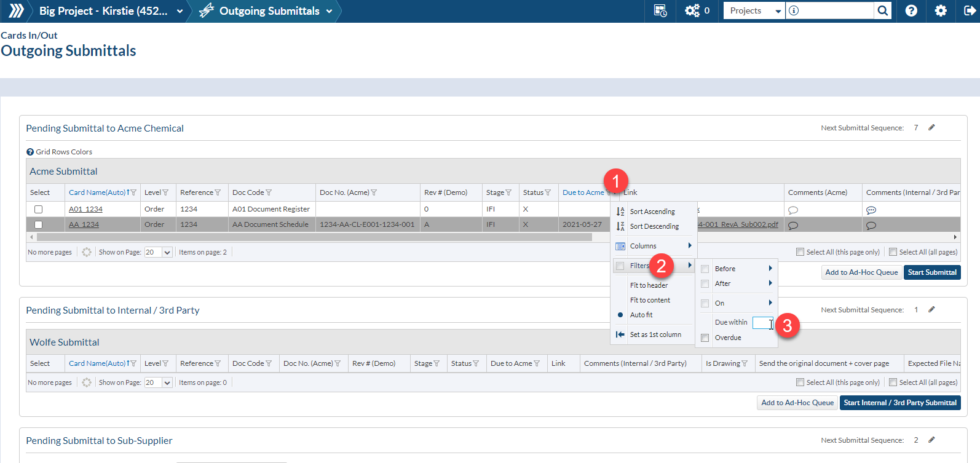
Task: Open Acme comment bubble for A01_1234 row
Action: coord(793,210)
